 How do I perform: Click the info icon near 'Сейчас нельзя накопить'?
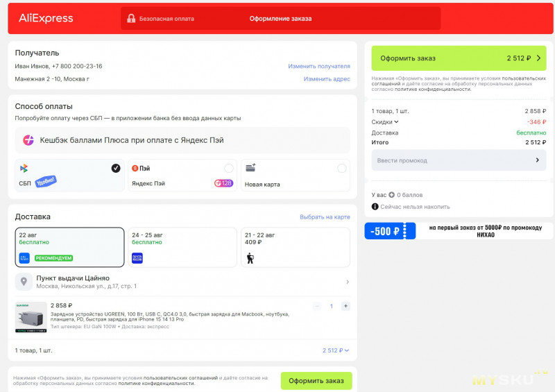(375, 207)
